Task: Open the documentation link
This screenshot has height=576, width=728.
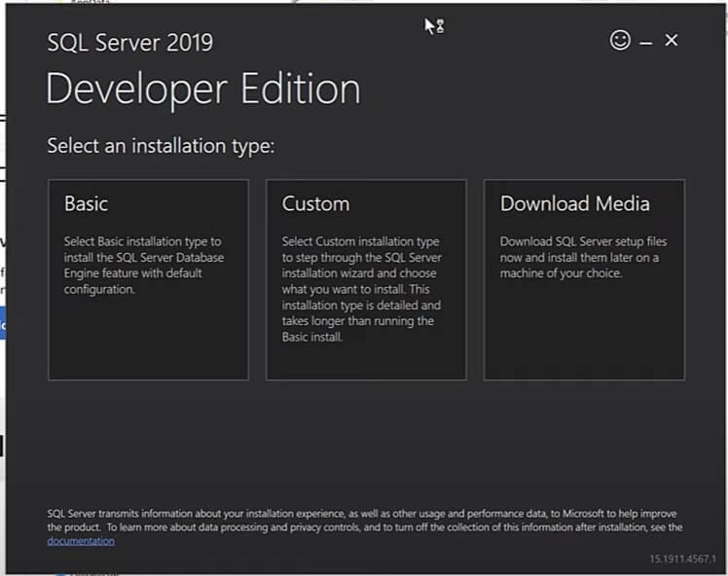Action: 81,541
